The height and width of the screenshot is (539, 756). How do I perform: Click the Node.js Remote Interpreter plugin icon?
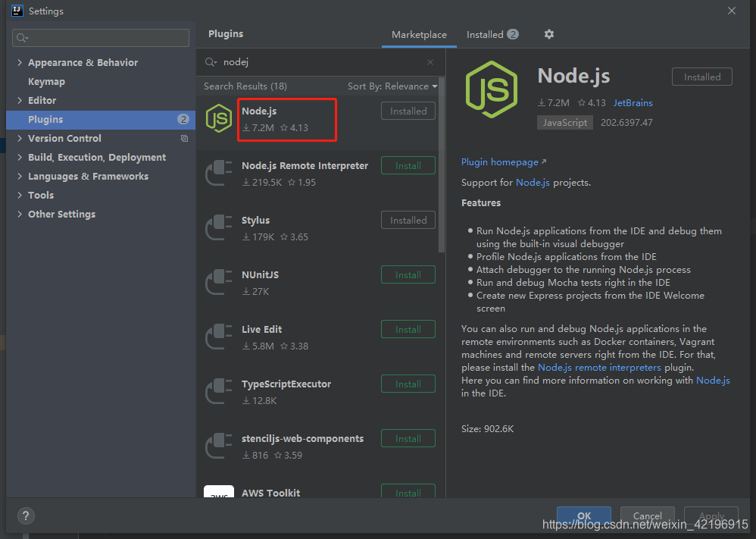coord(219,173)
